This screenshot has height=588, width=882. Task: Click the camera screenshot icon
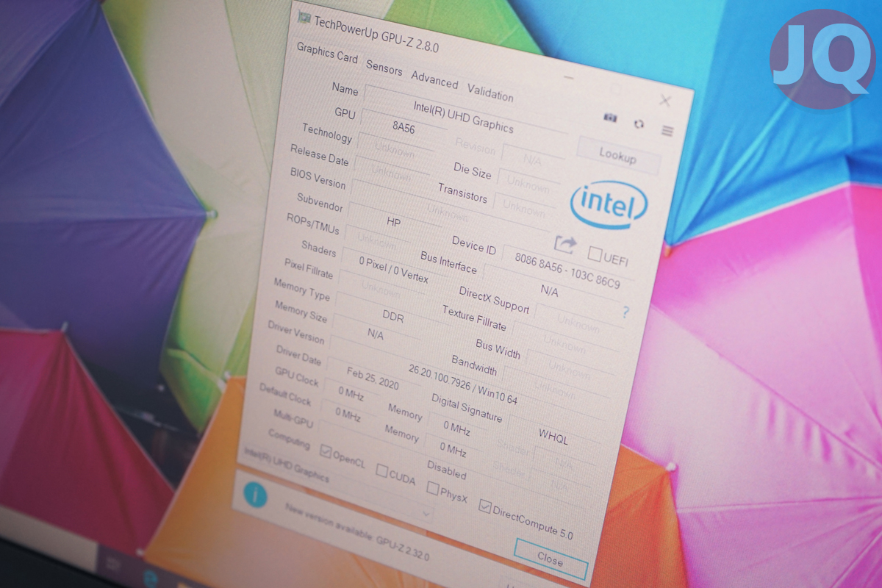pyautogui.click(x=609, y=117)
